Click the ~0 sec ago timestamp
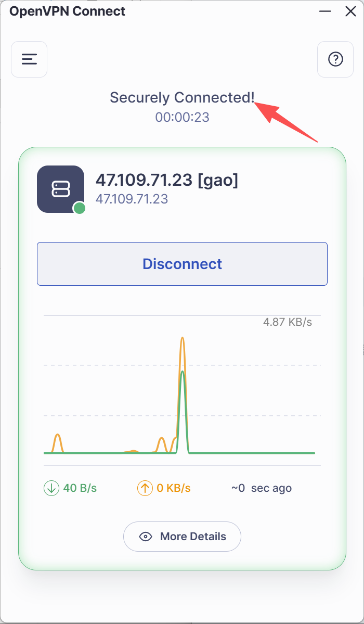The height and width of the screenshot is (624, 364). [x=261, y=488]
